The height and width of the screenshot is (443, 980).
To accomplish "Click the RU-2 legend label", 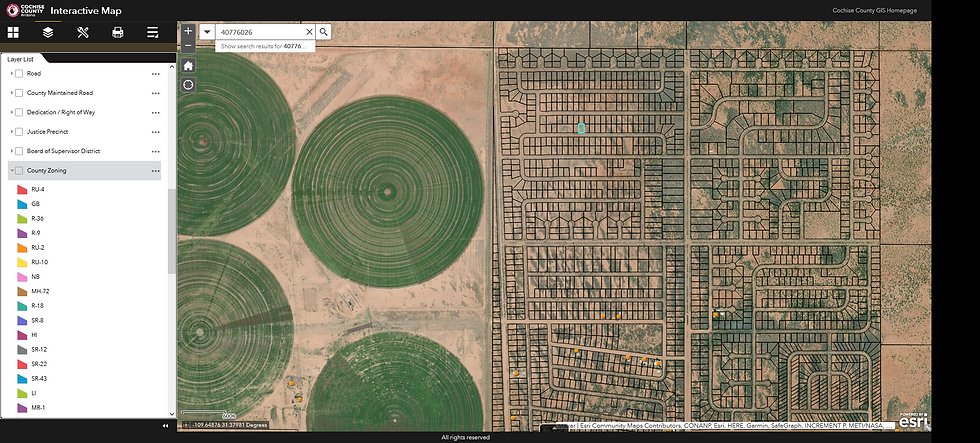I will (x=38, y=247).
